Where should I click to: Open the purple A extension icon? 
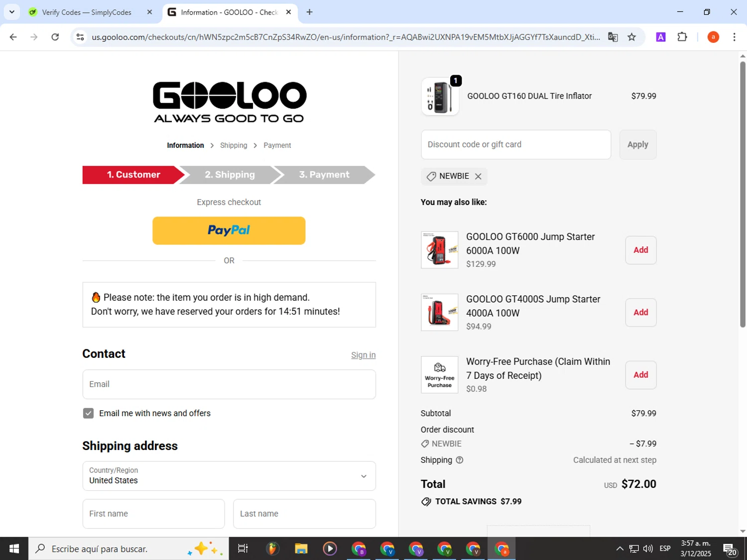(661, 37)
